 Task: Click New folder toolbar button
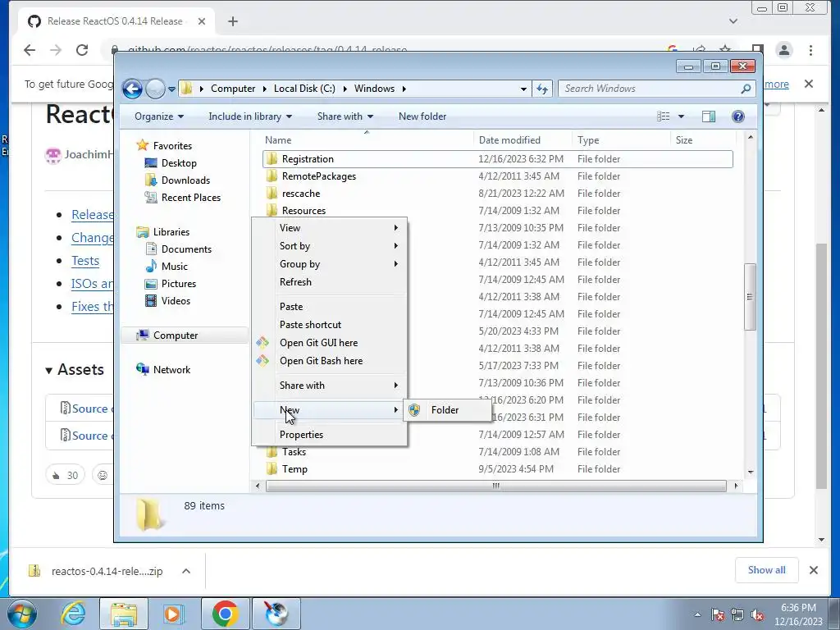[x=422, y=116]
